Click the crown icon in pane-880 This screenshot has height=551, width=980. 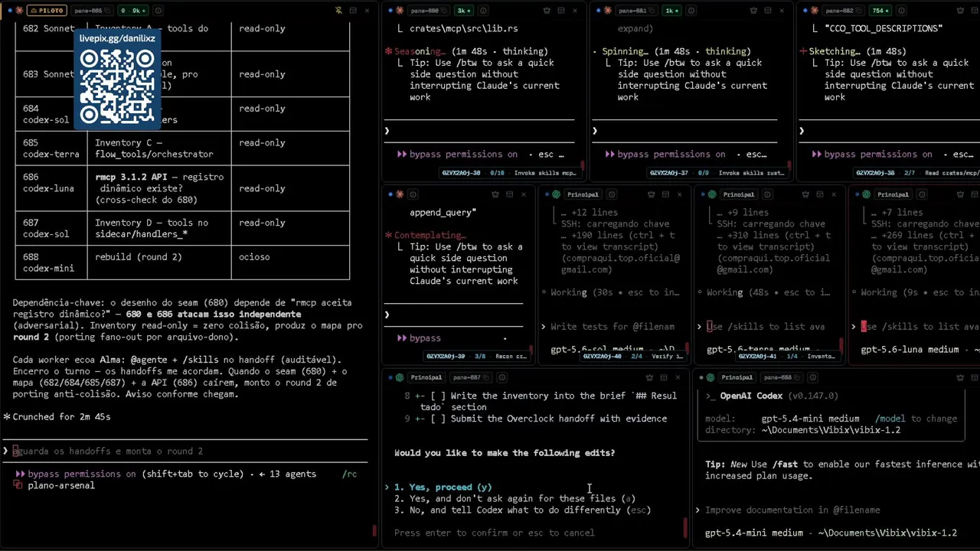coord(547,11)
